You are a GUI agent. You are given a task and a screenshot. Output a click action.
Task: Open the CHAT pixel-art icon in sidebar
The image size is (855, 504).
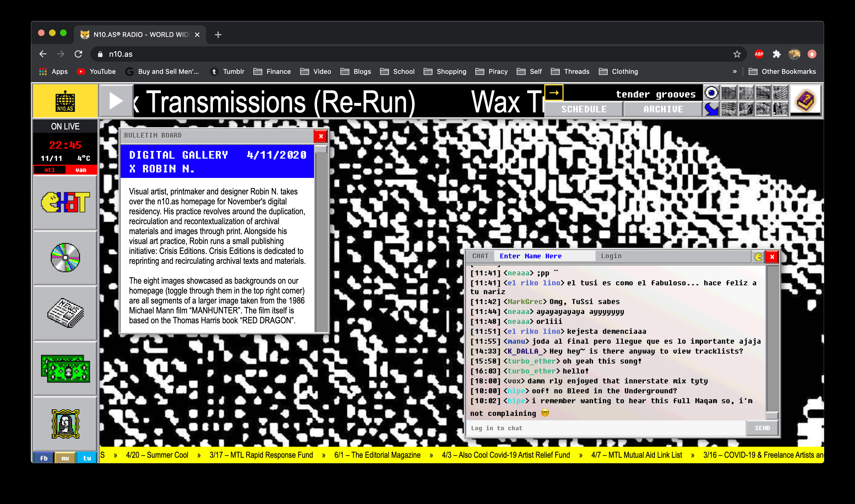click(65, 202)
